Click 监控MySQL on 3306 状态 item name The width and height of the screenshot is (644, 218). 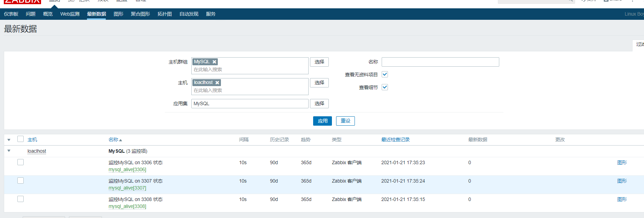136,162
